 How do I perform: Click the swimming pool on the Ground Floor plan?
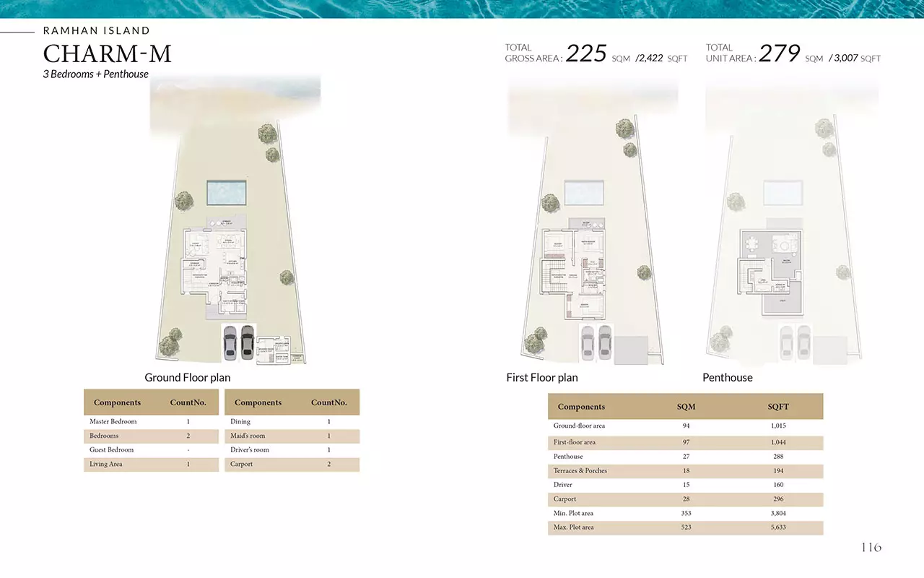(227, 193)
